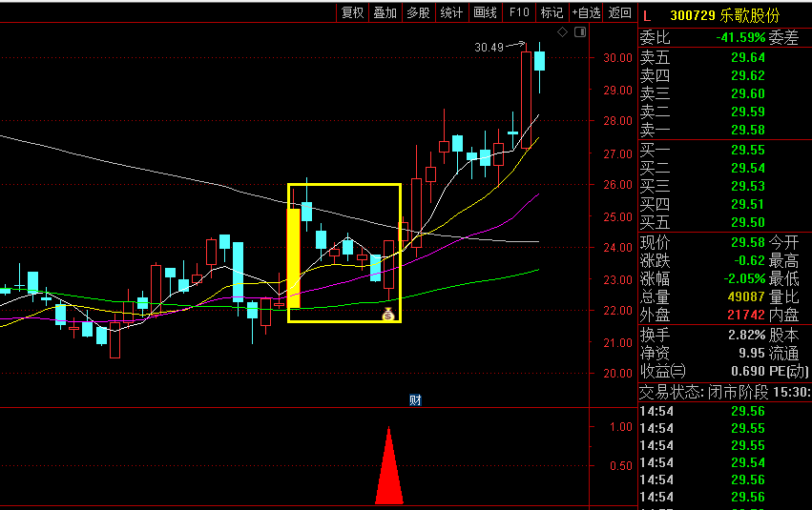Image resolution: width=812 pixels, height=510 pixels.
Task: Click the 外盘 value 21742
Action: pos(746,315)
